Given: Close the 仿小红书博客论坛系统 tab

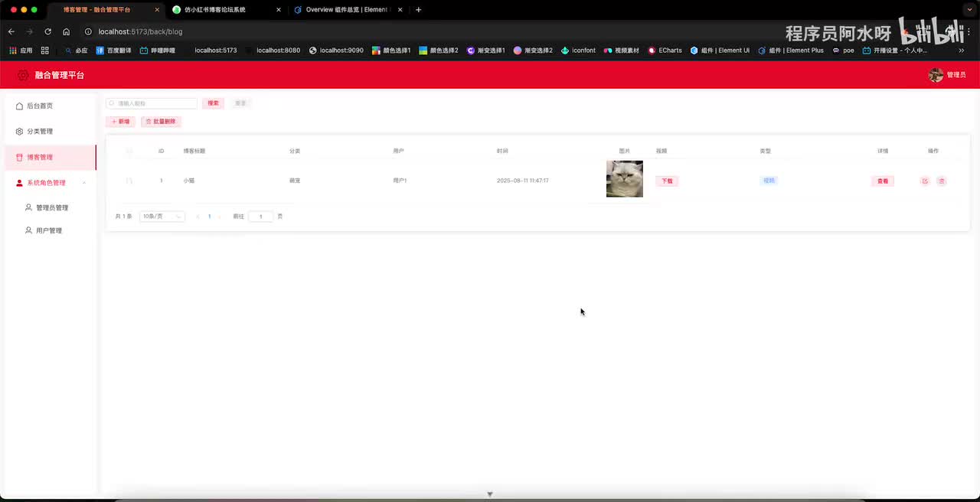Looking at the screenshot, I should 279,10.
